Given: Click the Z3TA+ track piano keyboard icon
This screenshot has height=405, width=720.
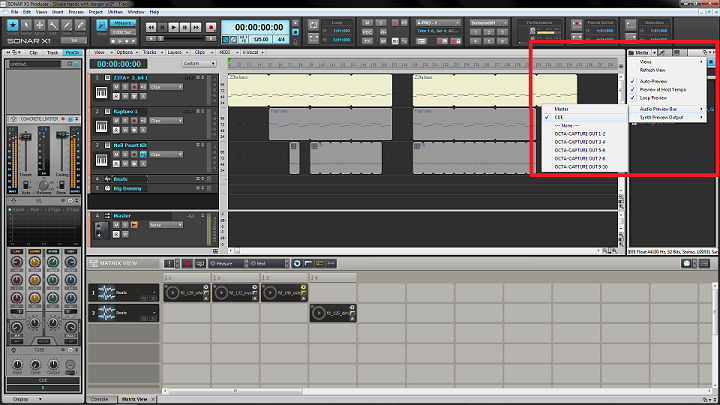Looking at the screenshot, I should point(101,92).
